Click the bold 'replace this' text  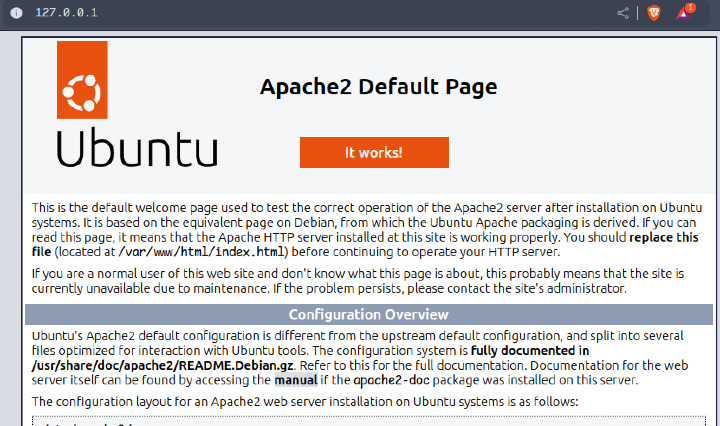(664, 237)
